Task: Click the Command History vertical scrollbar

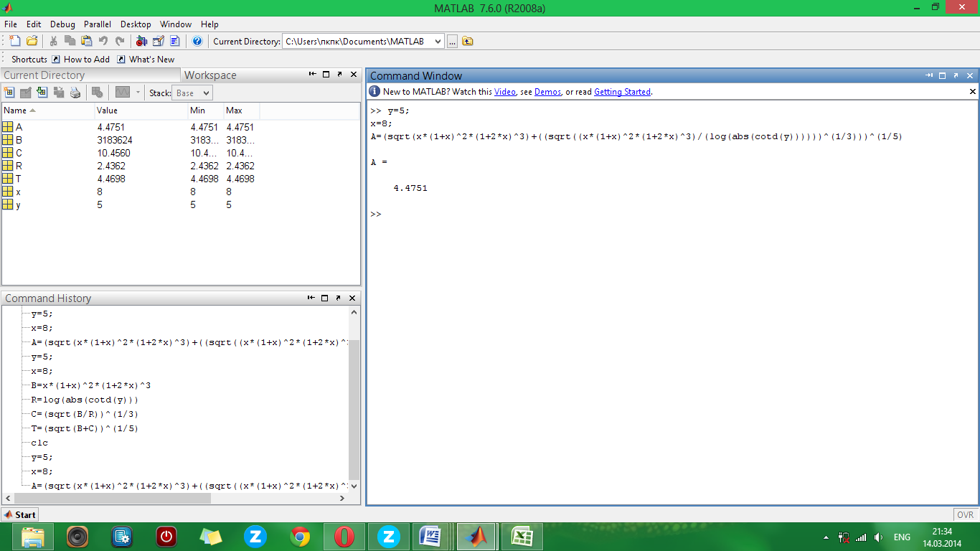Action: 354,409
